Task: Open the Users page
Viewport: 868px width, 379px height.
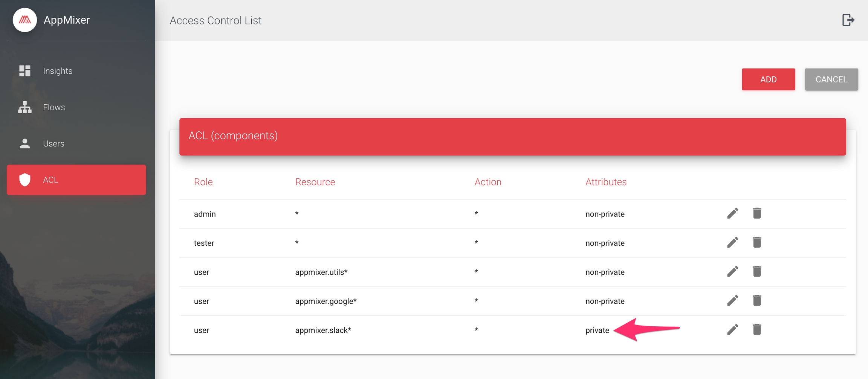Action: pyautogui.click(x=53, y=143)
